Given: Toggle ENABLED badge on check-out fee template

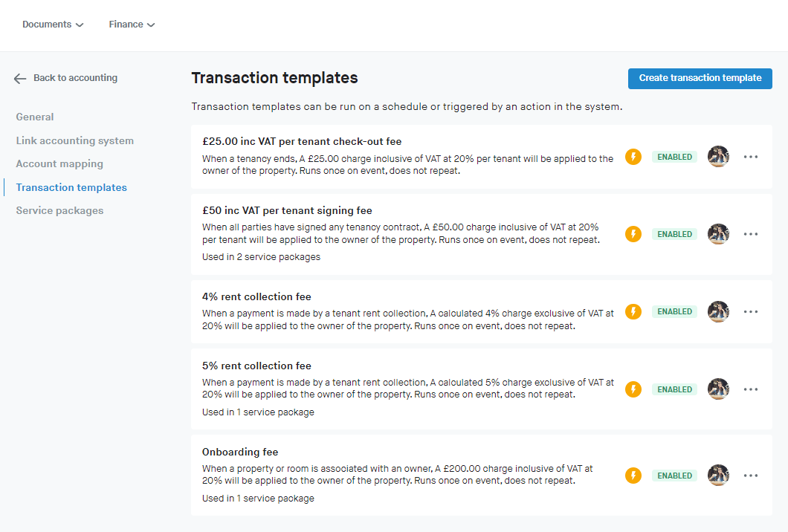Looking at the screenshot, I should tap(674, 157).
